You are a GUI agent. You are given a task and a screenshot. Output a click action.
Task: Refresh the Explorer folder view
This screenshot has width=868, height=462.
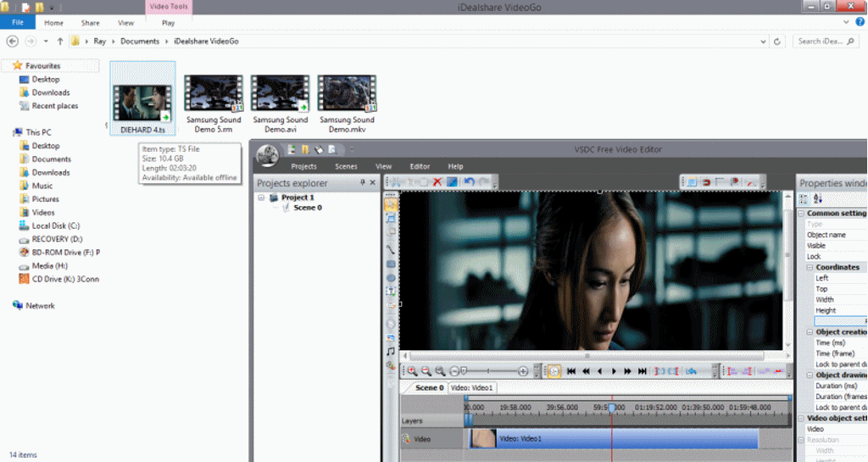coord(777,42)
